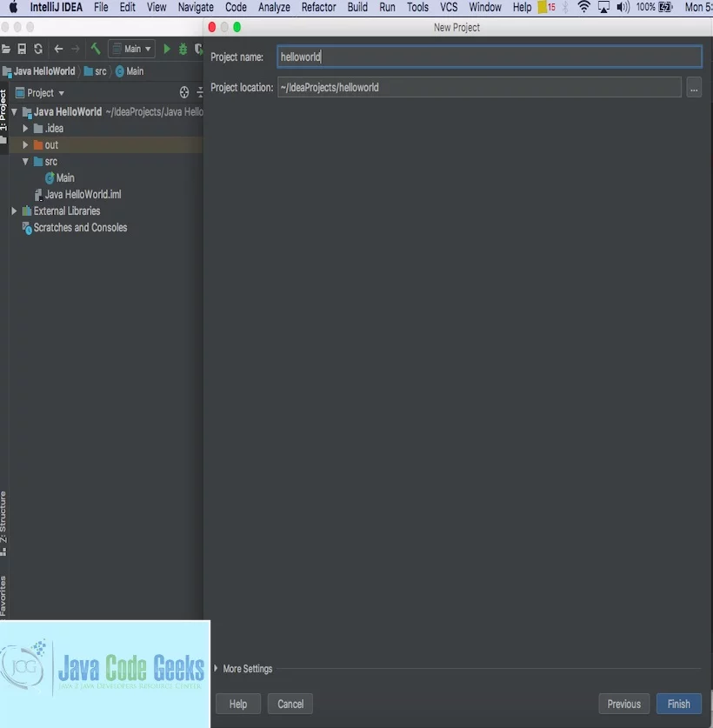Expand External Libraries node
This screenshot has height=728, width=713.
click(14, 210)
